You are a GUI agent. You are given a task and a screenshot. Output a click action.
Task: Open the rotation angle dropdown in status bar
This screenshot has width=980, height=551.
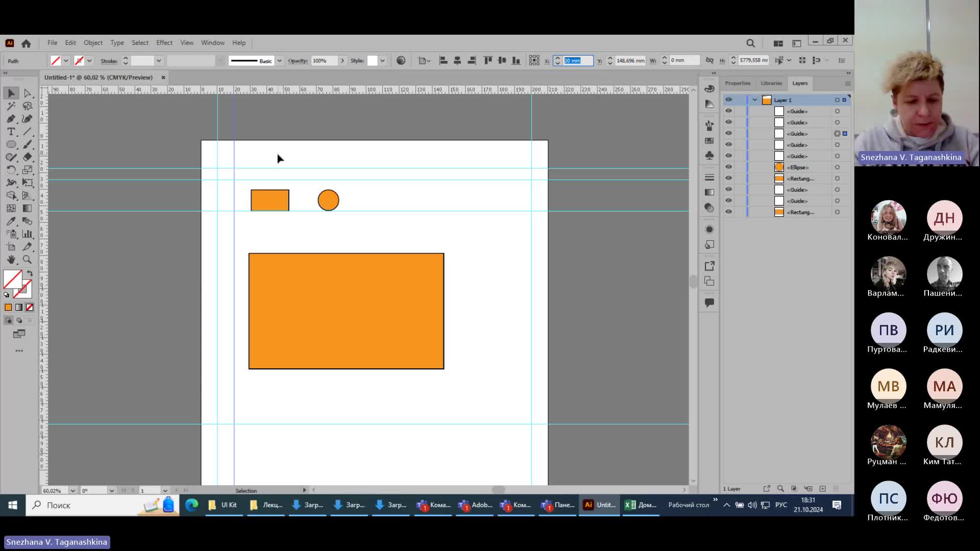[x=111, y=491]
